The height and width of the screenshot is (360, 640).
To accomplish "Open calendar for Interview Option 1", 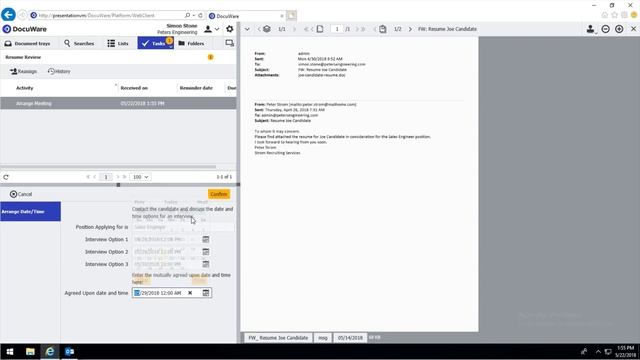I will tap(206, 239).
